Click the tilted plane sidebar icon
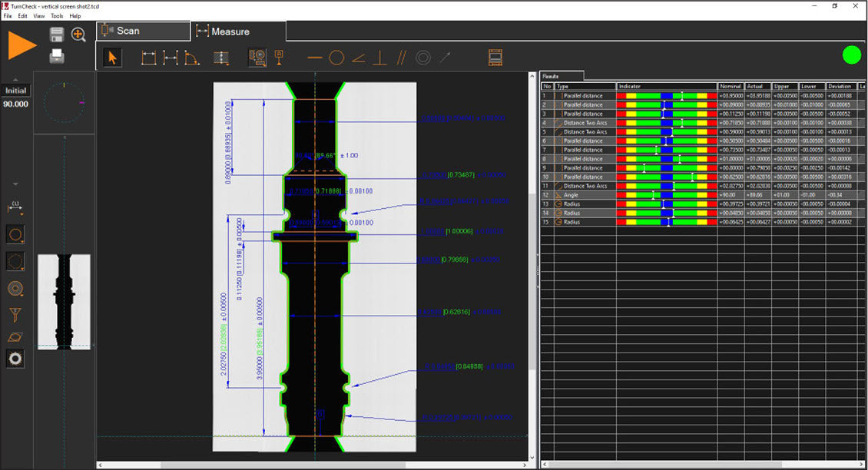The width and height of the screenshot is (868, 470). point(15,337)
